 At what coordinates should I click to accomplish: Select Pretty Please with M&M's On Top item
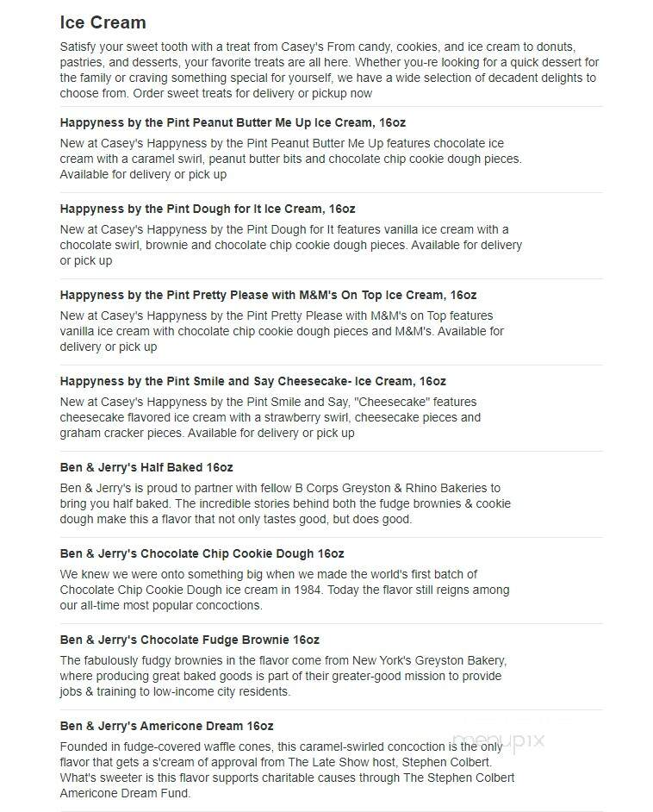pyautogui.click(x=268, y=295)
